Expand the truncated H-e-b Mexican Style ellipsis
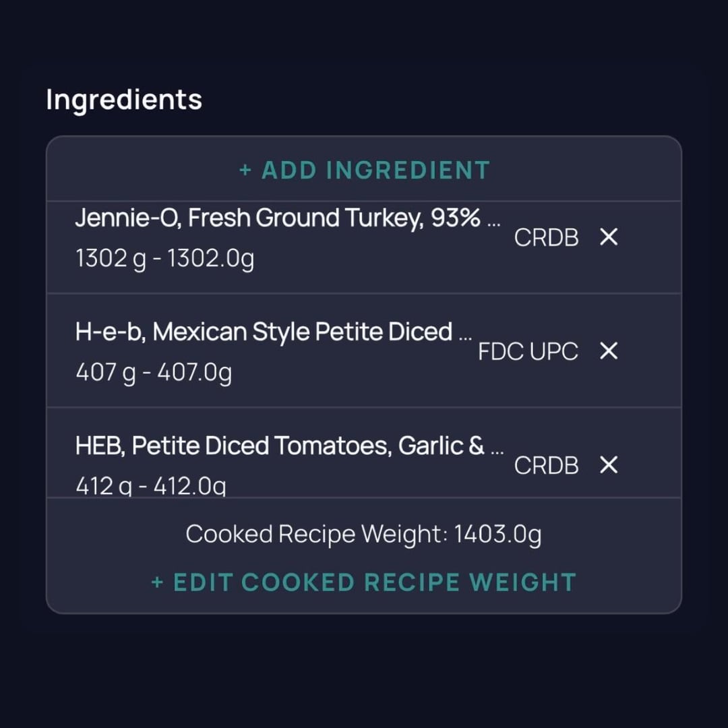The height and width of the screenshot is (728, 728). coord(464,335)
